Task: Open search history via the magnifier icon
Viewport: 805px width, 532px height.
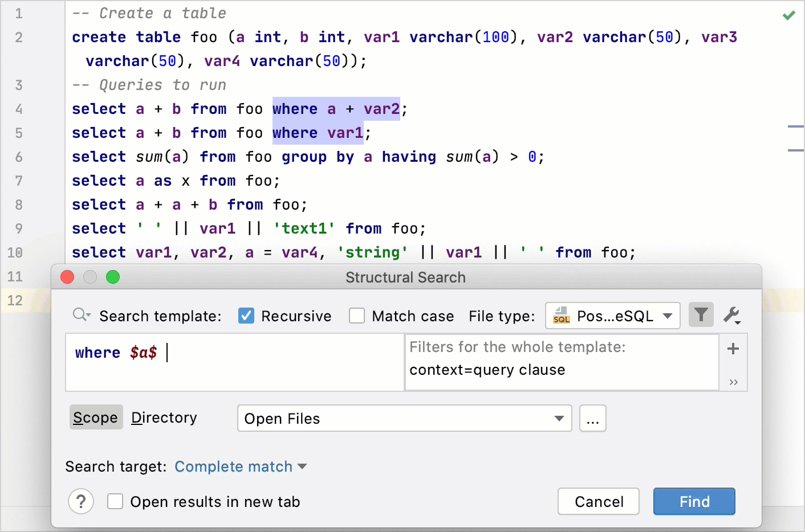Action: tap(80, 316)
